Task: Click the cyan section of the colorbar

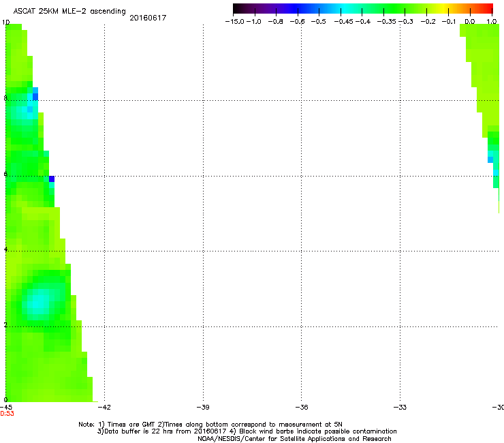Action: click(x=344, y=9)
